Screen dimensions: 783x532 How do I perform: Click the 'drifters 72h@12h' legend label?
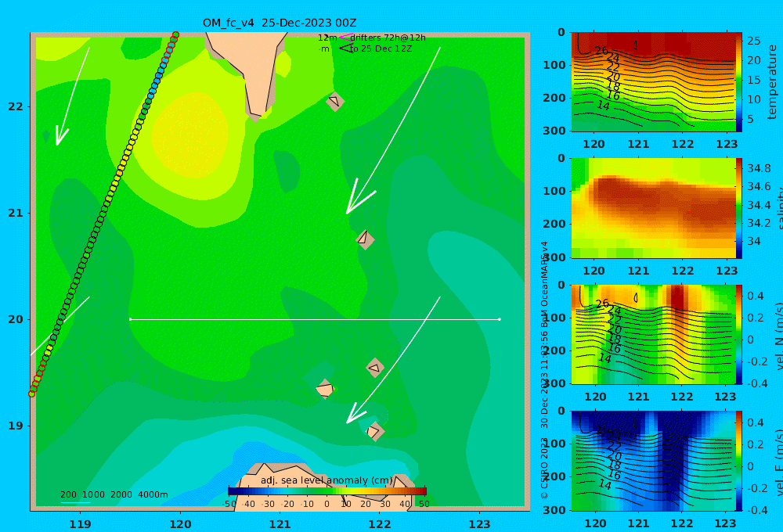388,38
